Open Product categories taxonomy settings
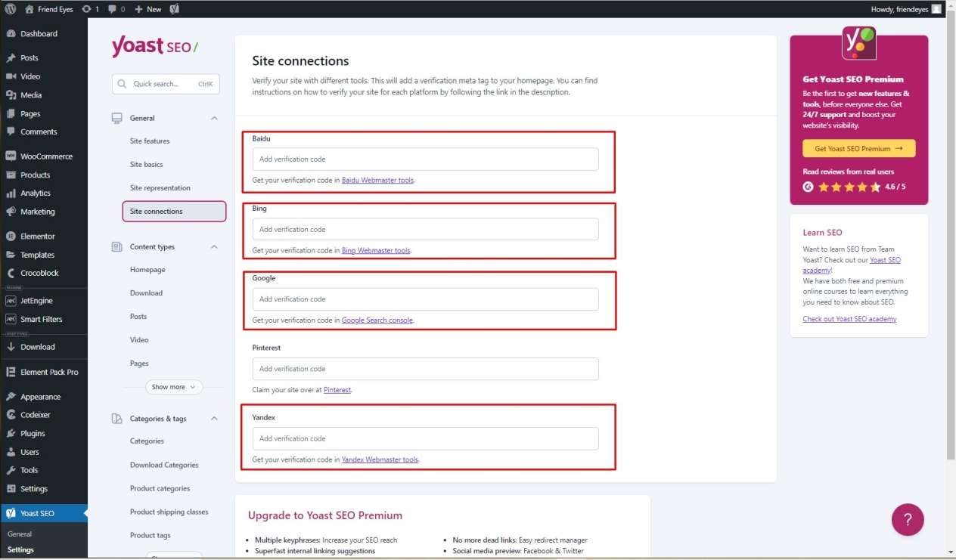 pyautogui.click(x=160, y=489)
